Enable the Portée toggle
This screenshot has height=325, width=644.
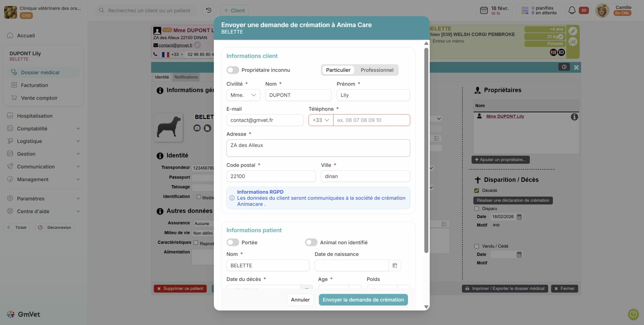click(x=232, y=242)
